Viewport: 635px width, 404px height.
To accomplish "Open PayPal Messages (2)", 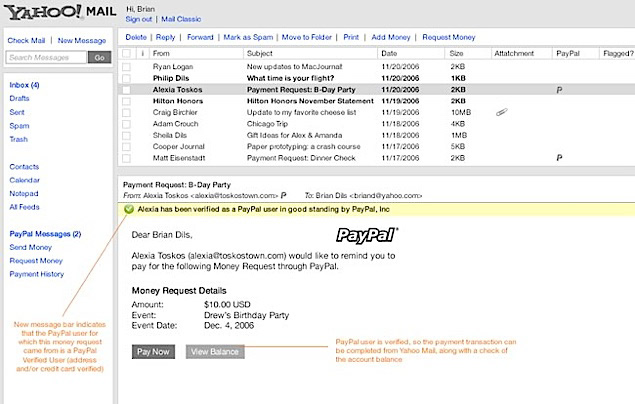I will click(45, 234).
